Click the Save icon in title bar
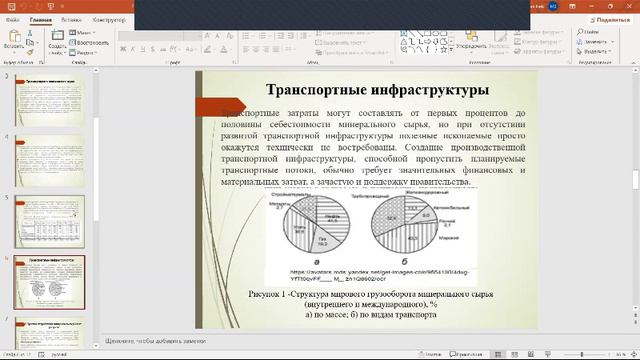Image resolution: width=640 pixels, height=360 pixels. pos(11,6)
